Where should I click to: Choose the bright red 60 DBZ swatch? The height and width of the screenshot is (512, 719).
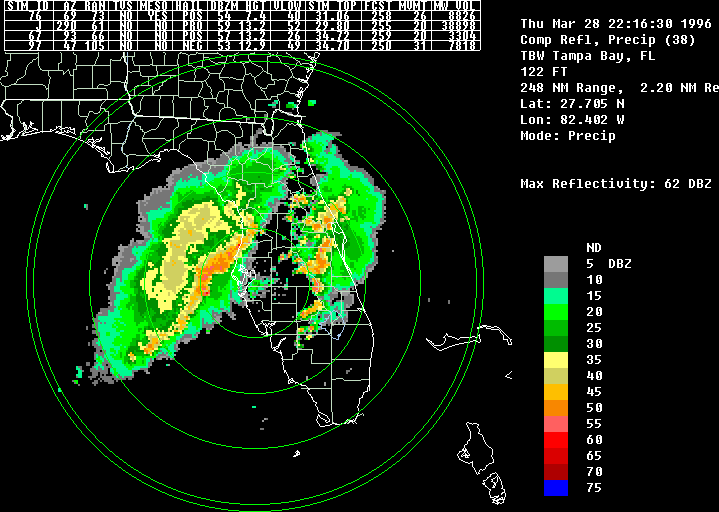[556, 440]
